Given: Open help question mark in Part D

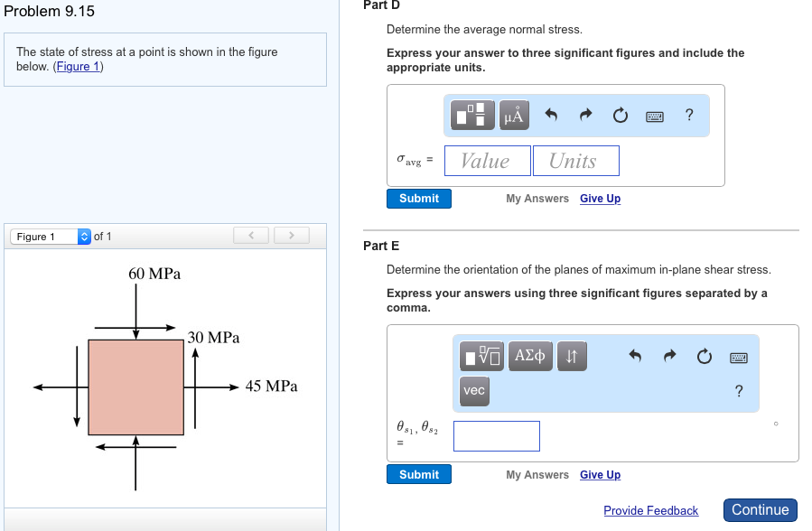Looking at the screenshot, I should pos(689,115).
